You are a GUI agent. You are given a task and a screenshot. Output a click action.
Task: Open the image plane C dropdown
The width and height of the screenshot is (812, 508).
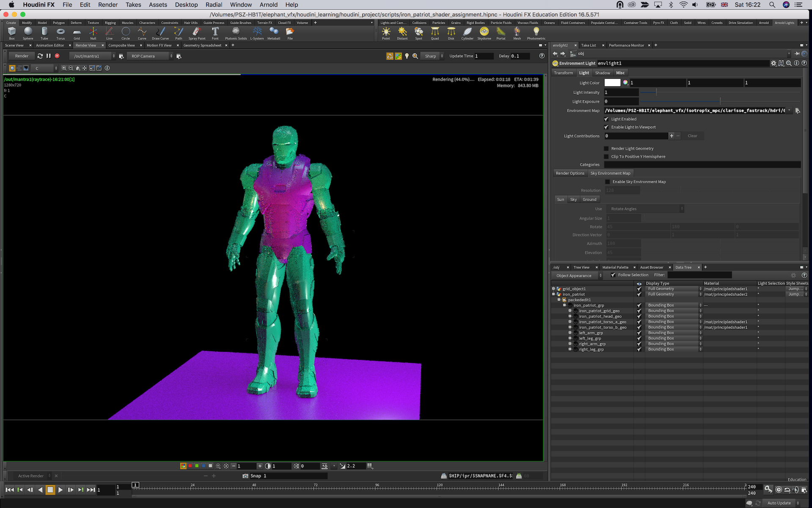pyautogui.click(x=45, y=68)
